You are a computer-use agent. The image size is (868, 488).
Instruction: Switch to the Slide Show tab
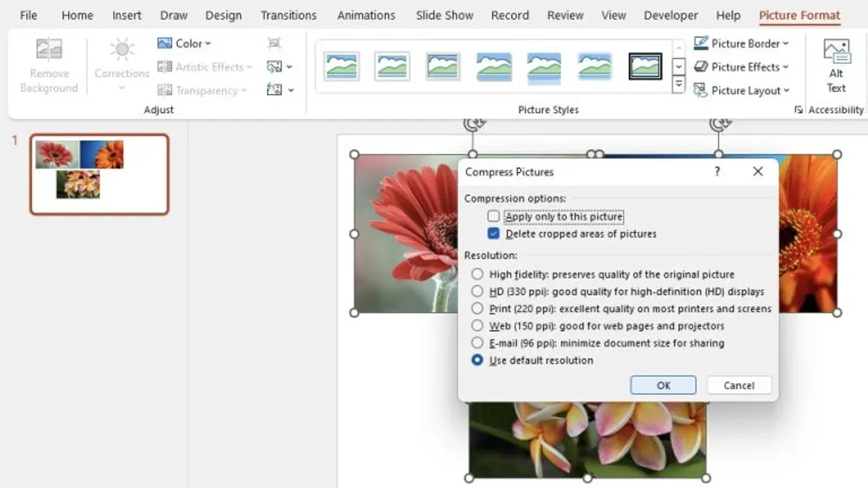click(445, 15)
